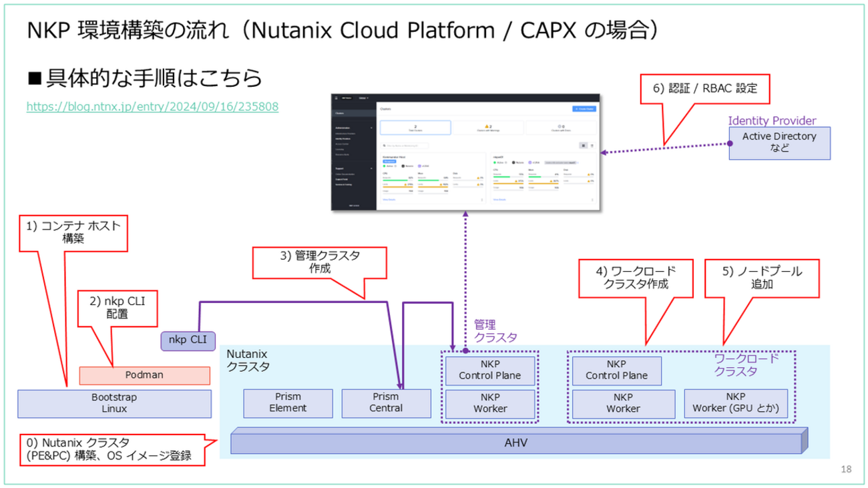
Task: Click the hamburger menu icon in NKP dashboard
Action: (336, 98)
